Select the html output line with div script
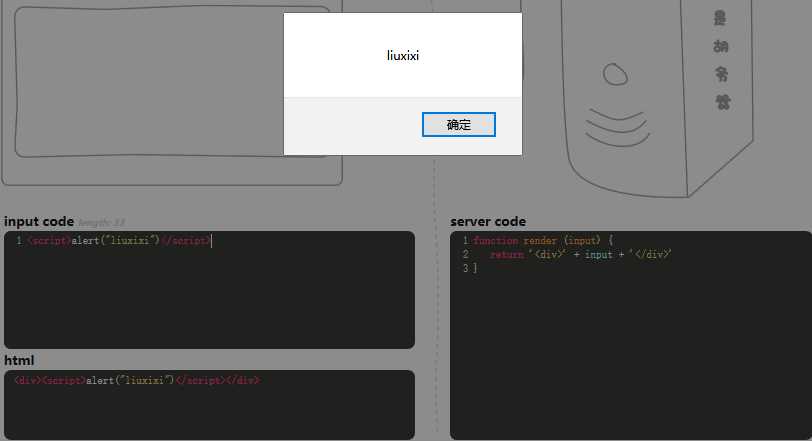 [137, 380]
